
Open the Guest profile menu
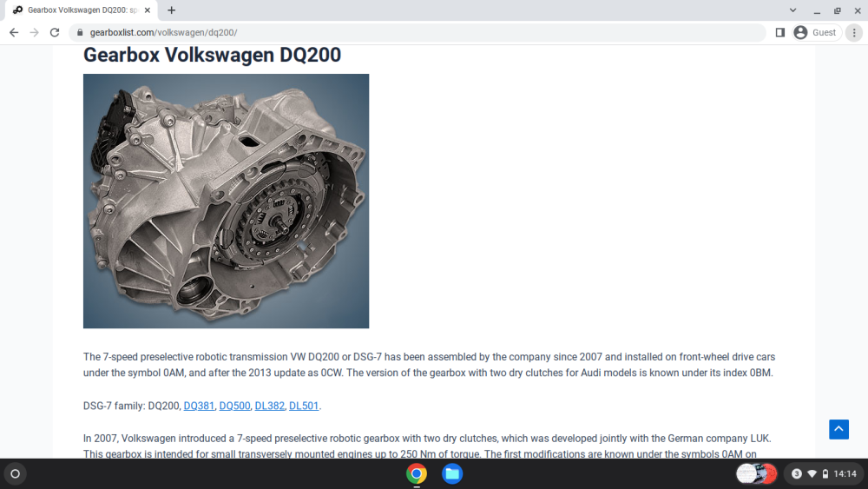(x=816, y=33)
